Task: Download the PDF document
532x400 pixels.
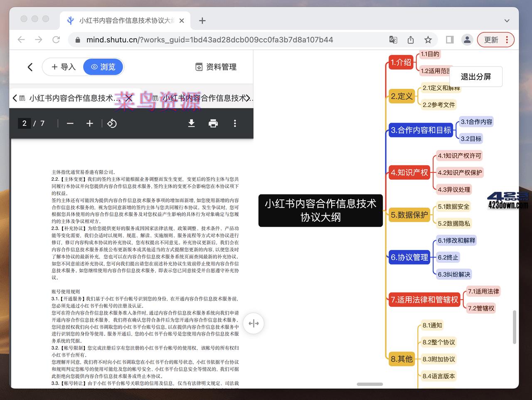Action: (191, 123)
